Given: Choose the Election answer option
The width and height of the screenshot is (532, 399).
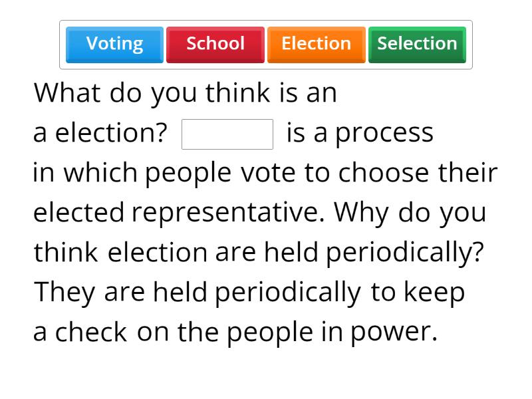Looking at the screenshot, I should point(316,44).
